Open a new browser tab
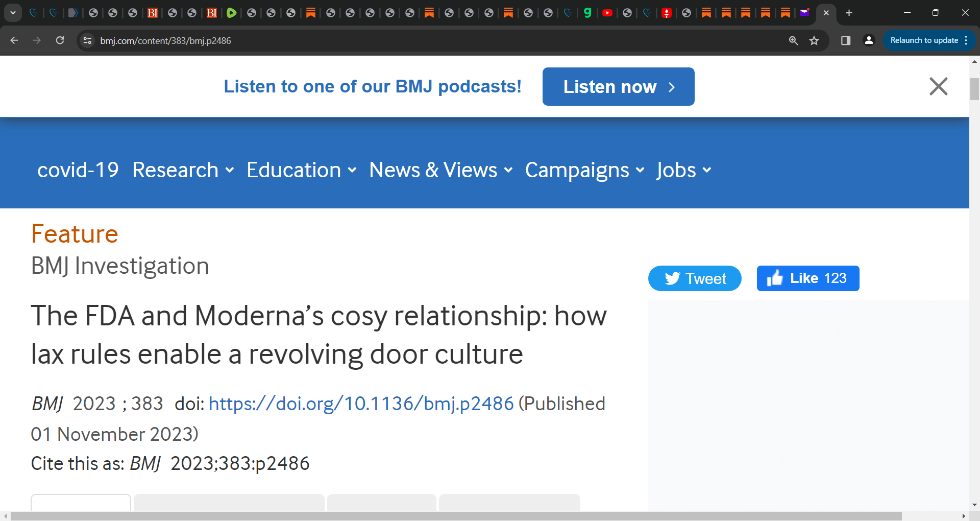This screenshot has width=980, height=521. pyautogui.click(x=849, y=13)
